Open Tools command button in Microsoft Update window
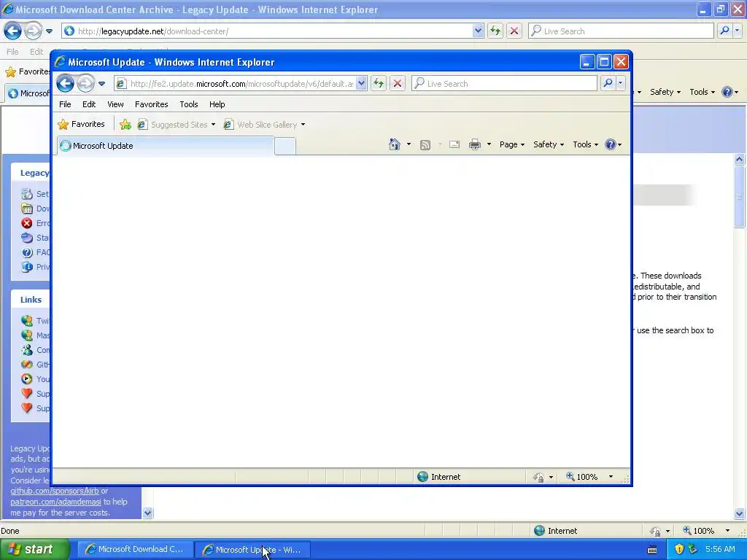Viewport: 747px width, 560px height. coord(585,144)
